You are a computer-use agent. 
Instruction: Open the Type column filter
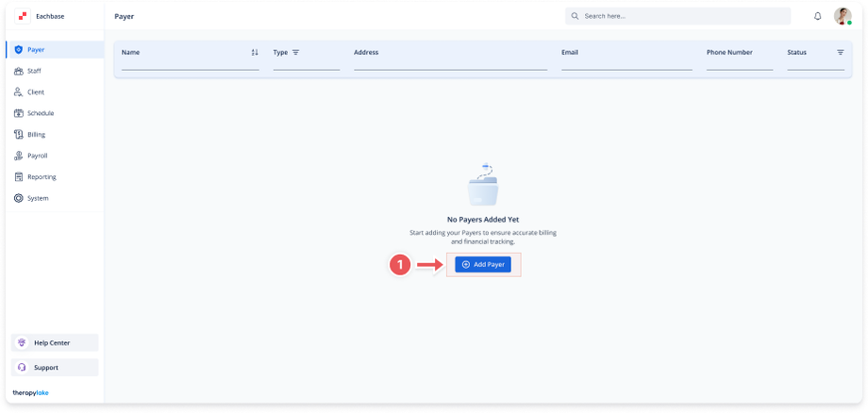[x=295, y=53]
